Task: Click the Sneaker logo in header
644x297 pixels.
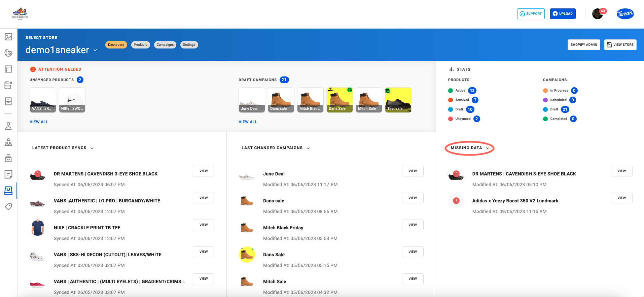Action: pos(20,14)
